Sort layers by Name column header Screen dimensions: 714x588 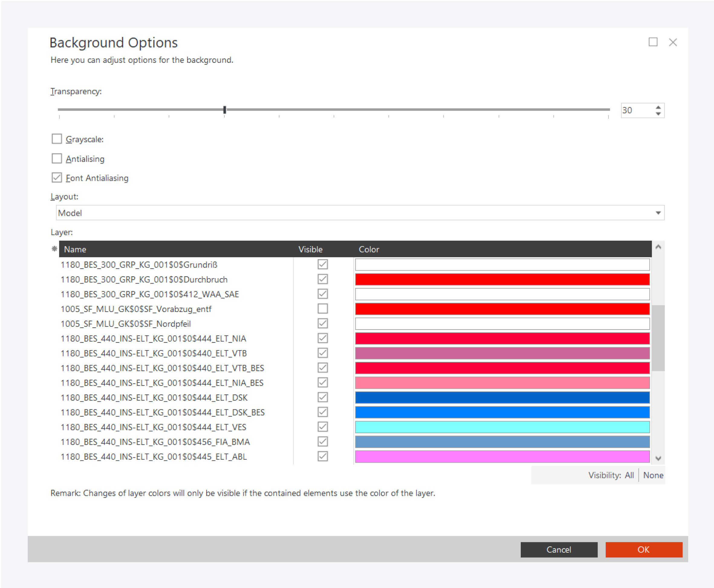[x=75, y=249]
